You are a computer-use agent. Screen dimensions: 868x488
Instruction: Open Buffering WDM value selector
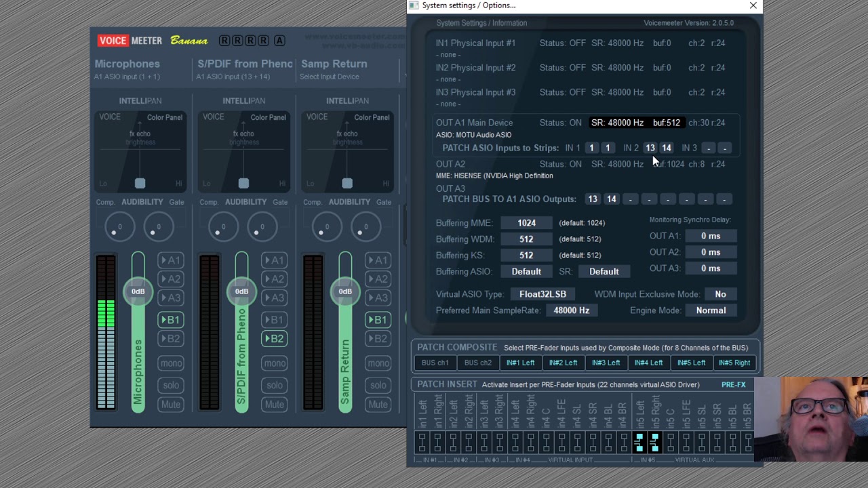(526, 239)
